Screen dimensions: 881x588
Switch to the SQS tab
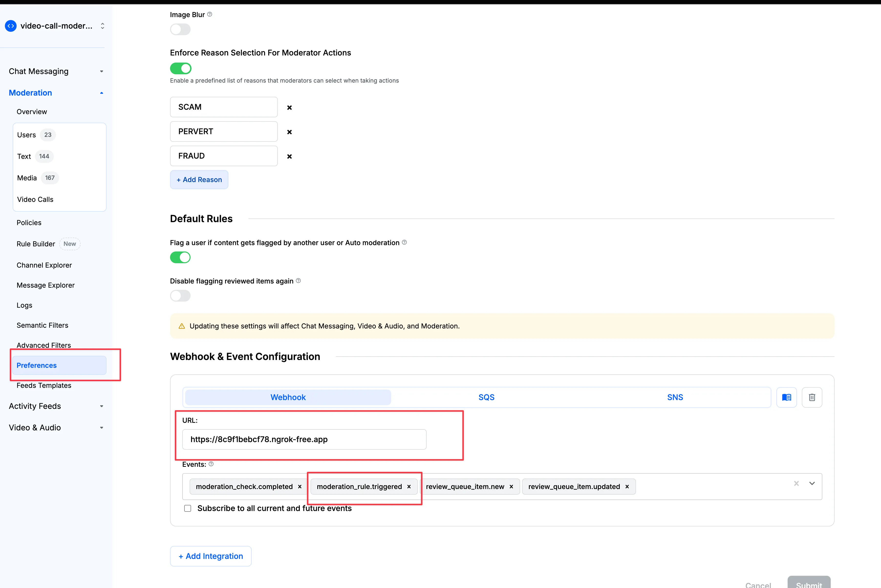pyautogui.click(x=486, y=397)
